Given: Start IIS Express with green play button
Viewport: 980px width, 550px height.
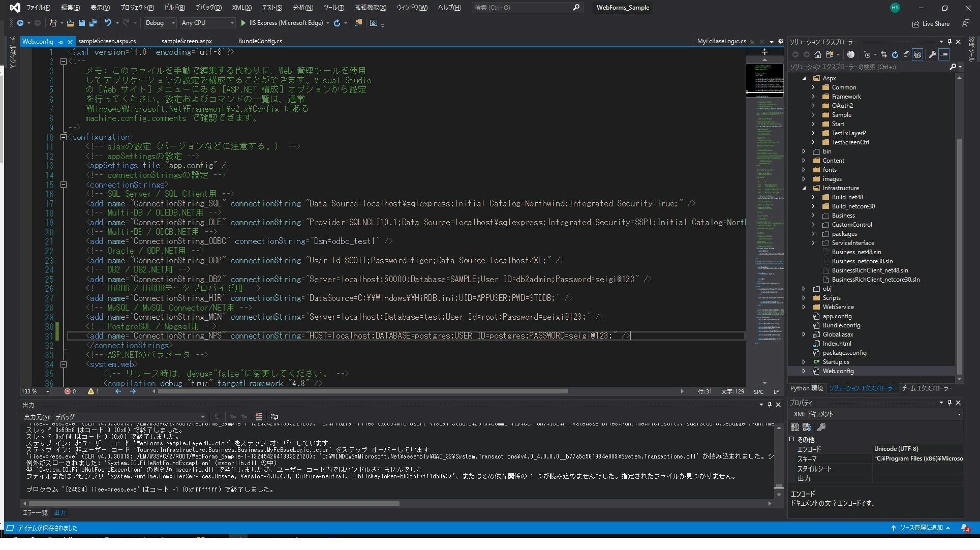Looking at the screenshot, I should point(243,23).
